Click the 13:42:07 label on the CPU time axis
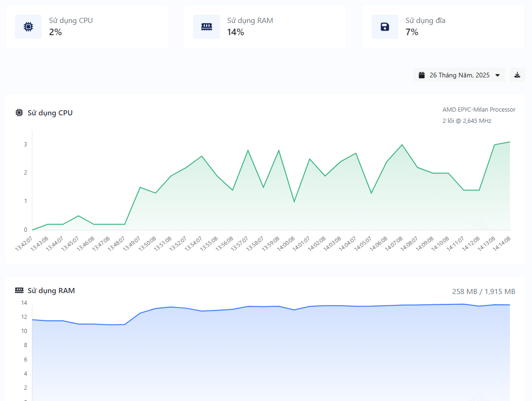The image size is (532, 401). [24, 244]
